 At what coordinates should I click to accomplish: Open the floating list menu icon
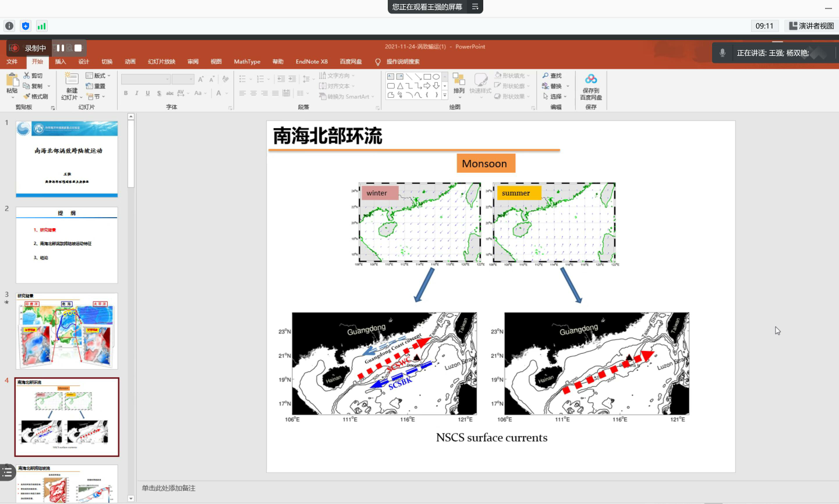pos(7,472)
